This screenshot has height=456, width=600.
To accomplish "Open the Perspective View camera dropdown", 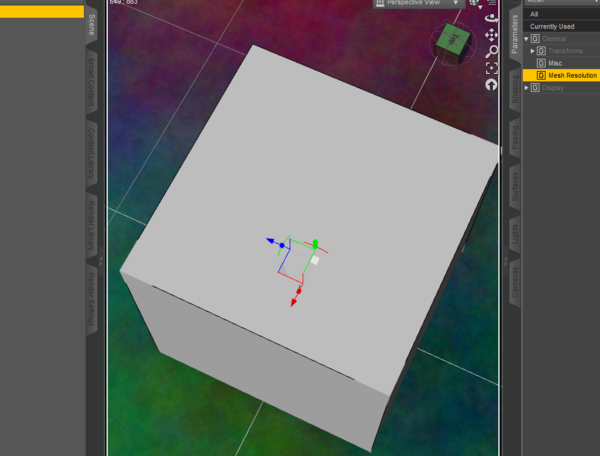I will pyautogui.click(x=419, y=3).
